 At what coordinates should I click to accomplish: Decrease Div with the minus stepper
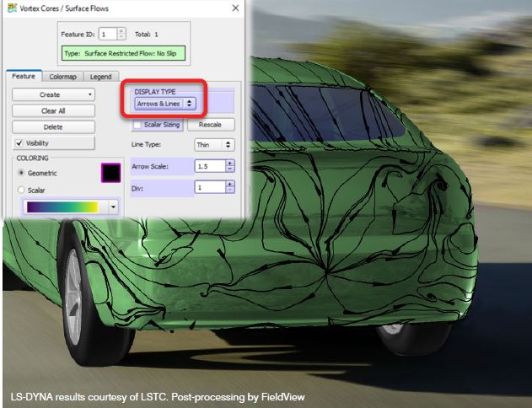[x=230, y=191]
